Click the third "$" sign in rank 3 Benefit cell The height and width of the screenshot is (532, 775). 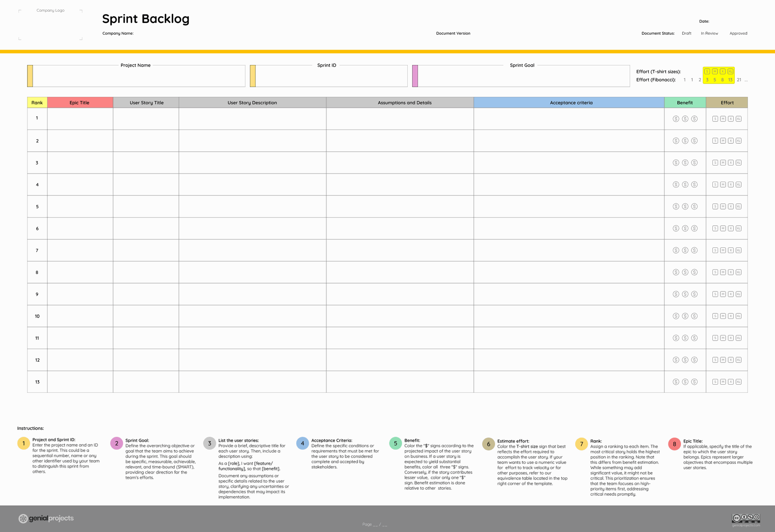(694, 162)
